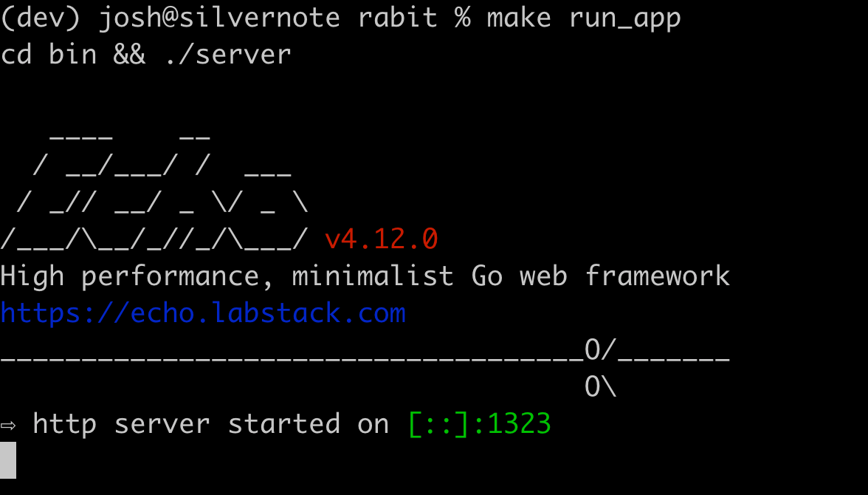Click the red v4.12.0 version text
868x495 pixels.
pos(382,239)
